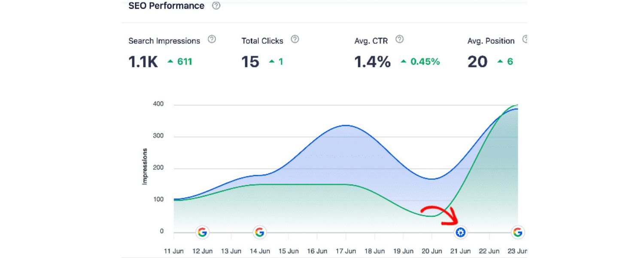Open the Avg. CTR help tooltip
Screen dimensions: 644x258
pyautogui.click(x=399, y=39)
